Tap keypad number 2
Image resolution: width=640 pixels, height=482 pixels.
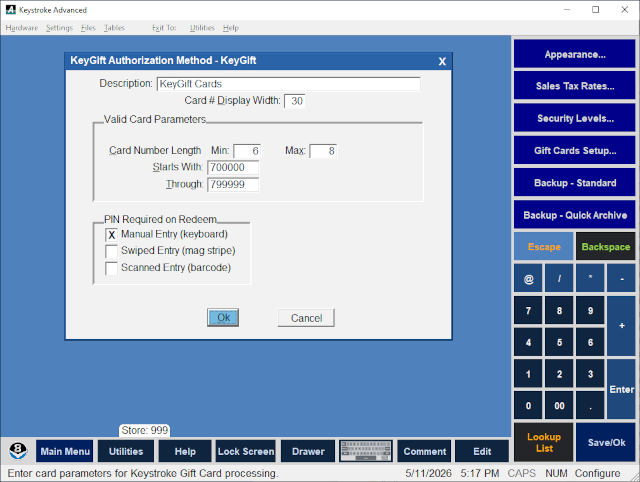[559, 373]
